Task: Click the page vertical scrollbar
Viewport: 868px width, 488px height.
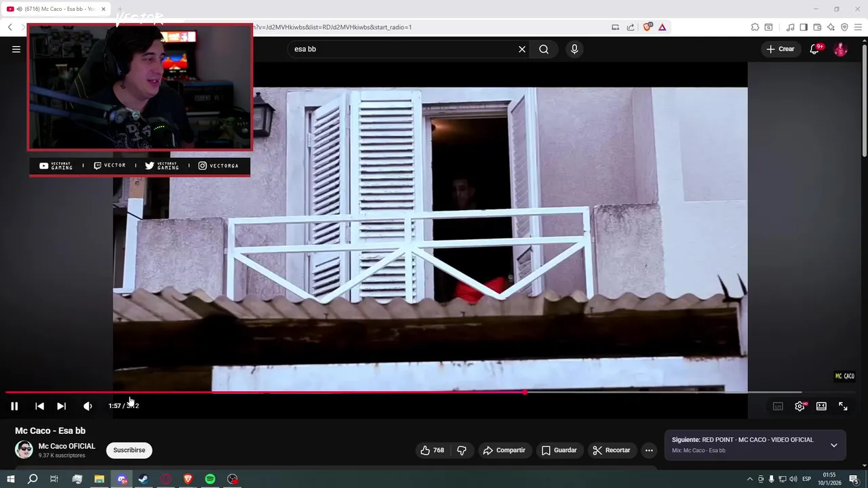Action: (864, 102)
